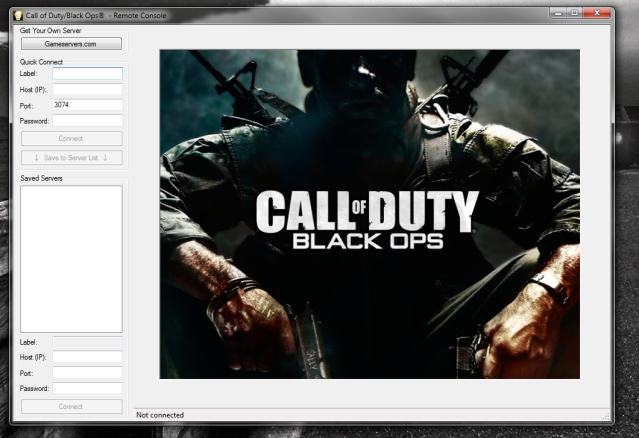Select the Password field below Saved Servers
Viewport: 639px width, 438px height.
[x=87, y=388]
